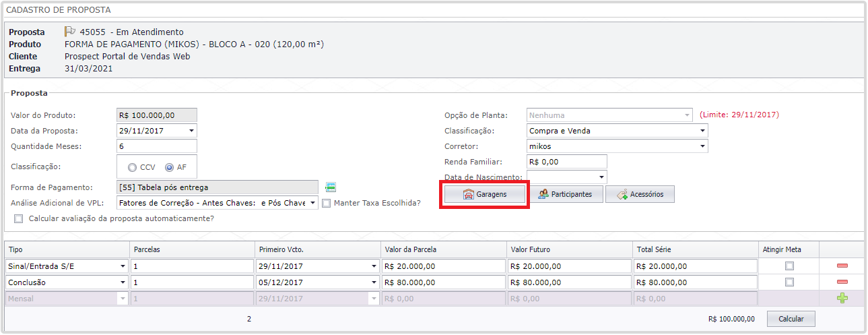Image resolution: width=868 pixels, height=335 pixels.
Task: Click the Total Série column header
Action: tap(695, 249)
